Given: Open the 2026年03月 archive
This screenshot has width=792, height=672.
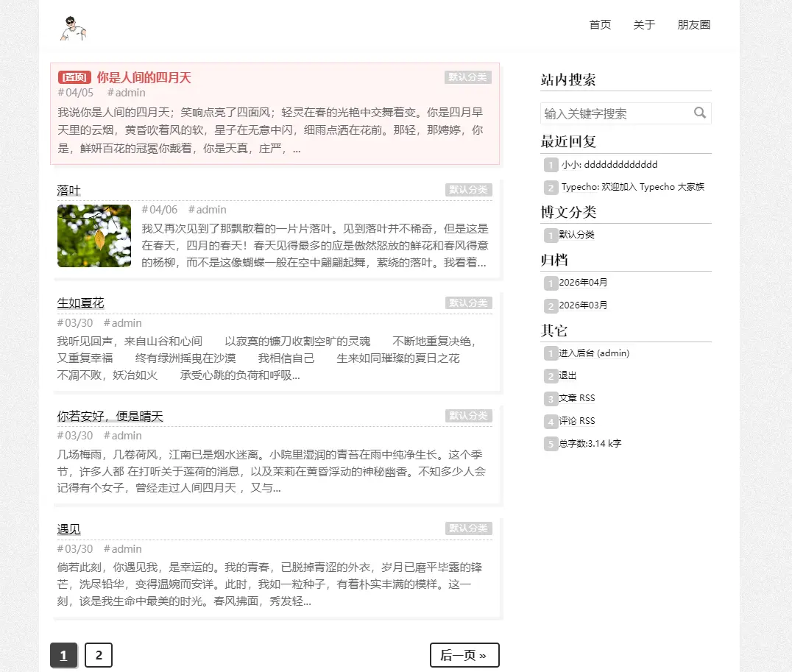Looking at the screenshot, I should [x=583, y=305].
